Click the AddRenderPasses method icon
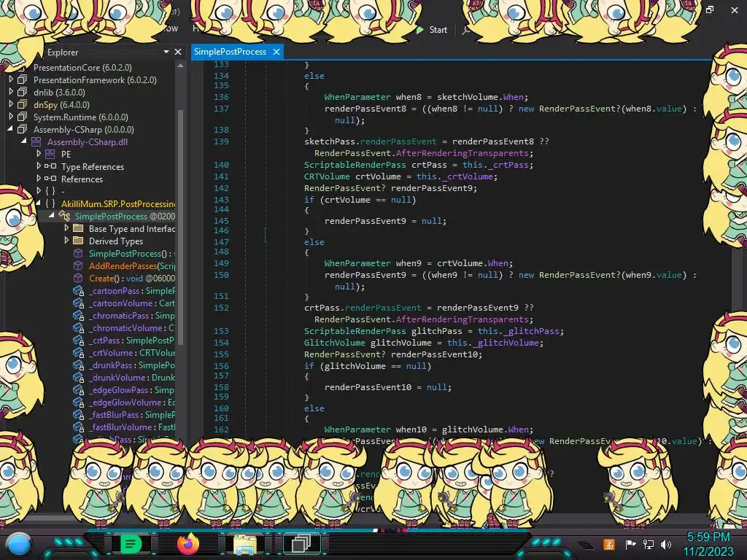Screen dimensions: 747x560 (78, 265)
